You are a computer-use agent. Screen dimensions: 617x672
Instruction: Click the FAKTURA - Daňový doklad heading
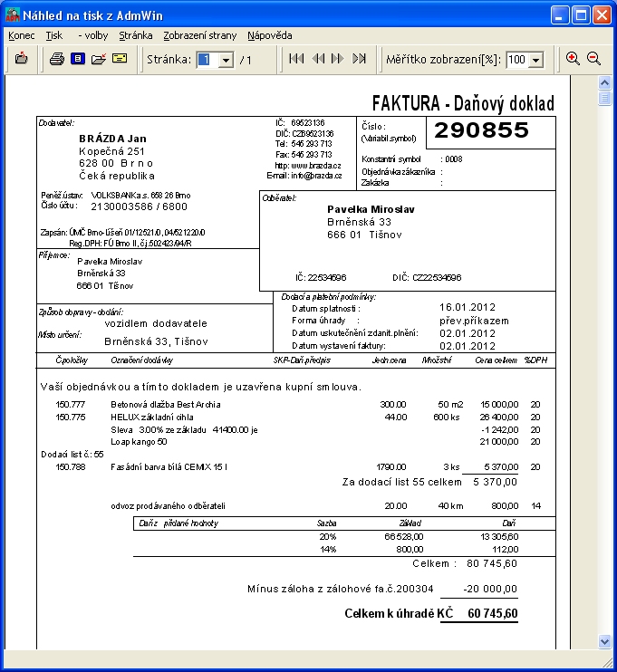click(x=463, y=103)
